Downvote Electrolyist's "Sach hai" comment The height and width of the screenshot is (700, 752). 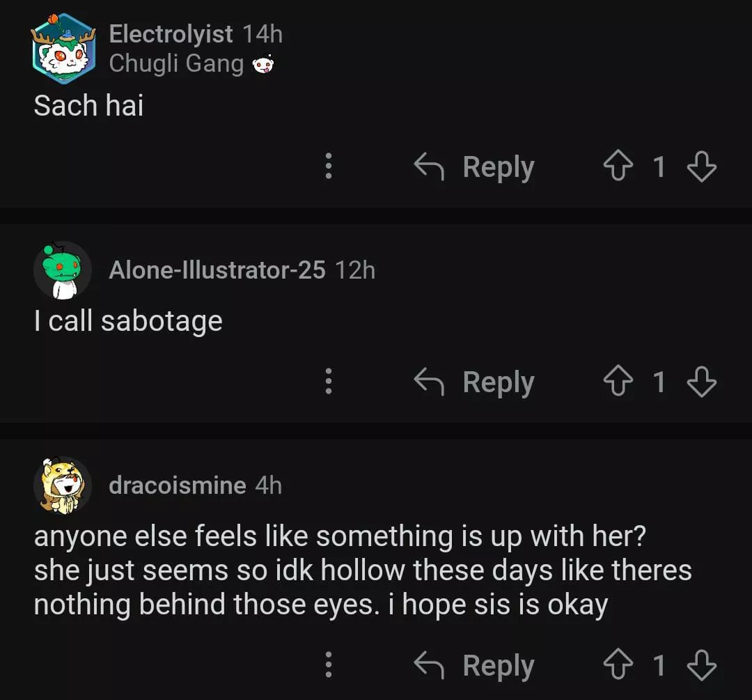701,167
